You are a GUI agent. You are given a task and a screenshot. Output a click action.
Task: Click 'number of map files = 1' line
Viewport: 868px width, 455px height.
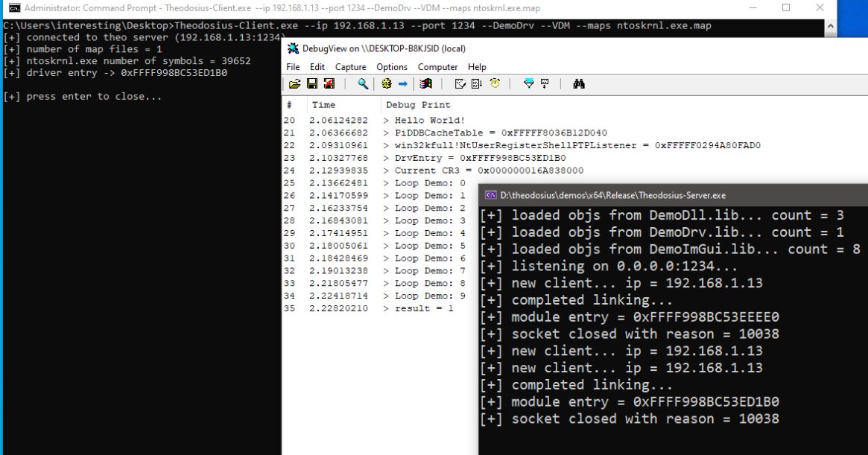coord(83,49)
